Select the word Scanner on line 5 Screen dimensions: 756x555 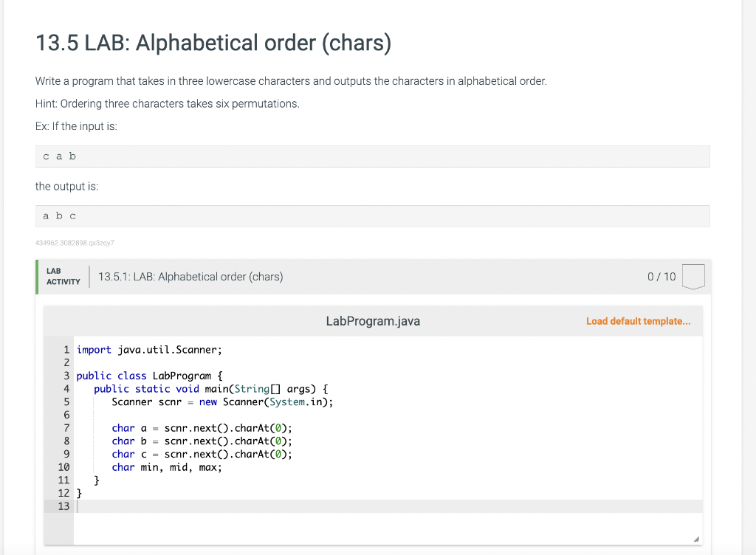[133, 401]
